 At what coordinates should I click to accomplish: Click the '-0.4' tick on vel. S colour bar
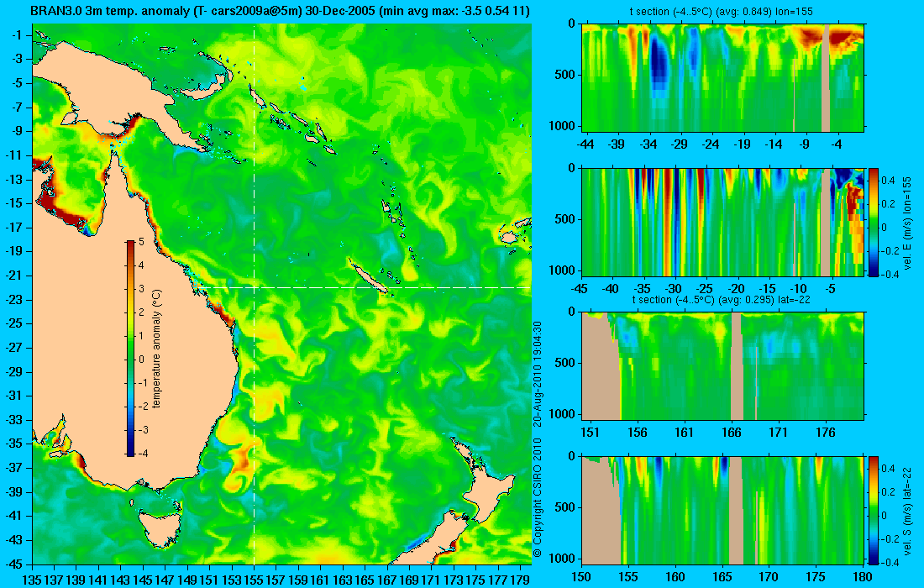(888, 562)
